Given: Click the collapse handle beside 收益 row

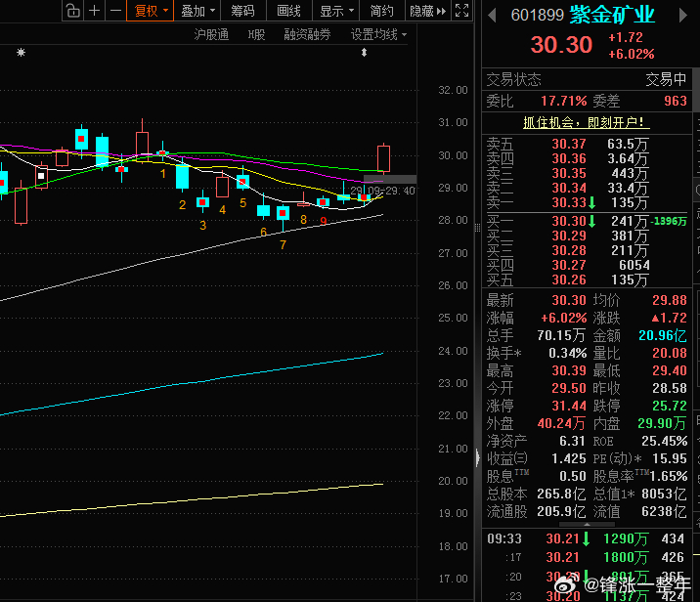Looking at the screenshot, I should coord(478,458).
